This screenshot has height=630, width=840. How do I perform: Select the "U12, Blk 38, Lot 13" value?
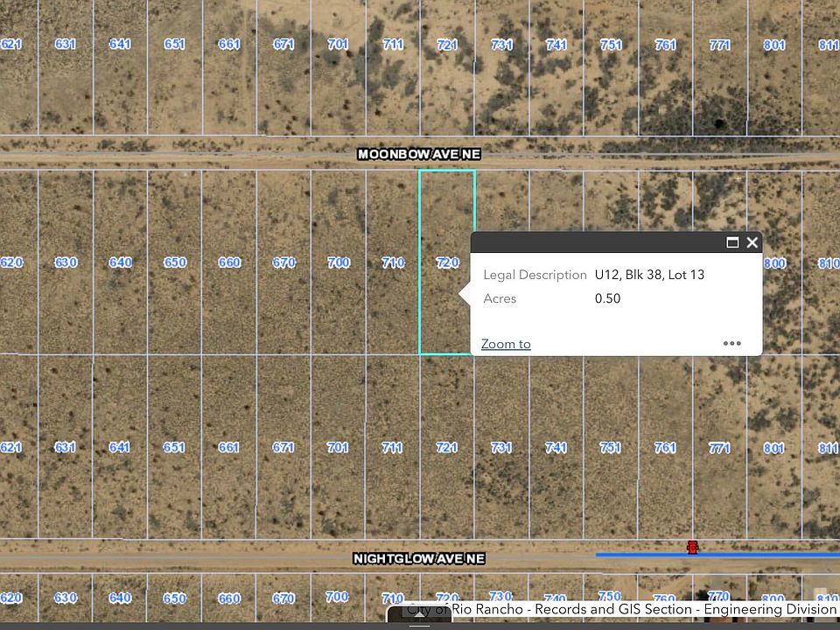pyautogui.click(x=649, y=275)
